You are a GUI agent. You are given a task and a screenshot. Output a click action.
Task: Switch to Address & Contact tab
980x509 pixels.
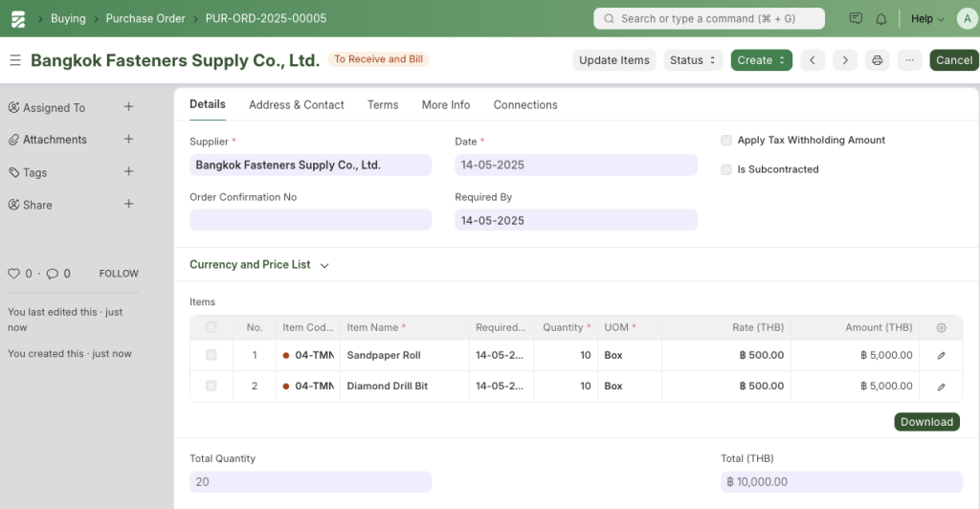tap(297, 105)
